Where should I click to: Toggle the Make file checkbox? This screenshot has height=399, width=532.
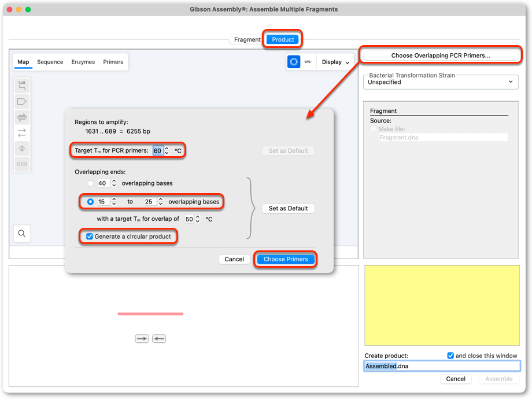pos(374,129)
